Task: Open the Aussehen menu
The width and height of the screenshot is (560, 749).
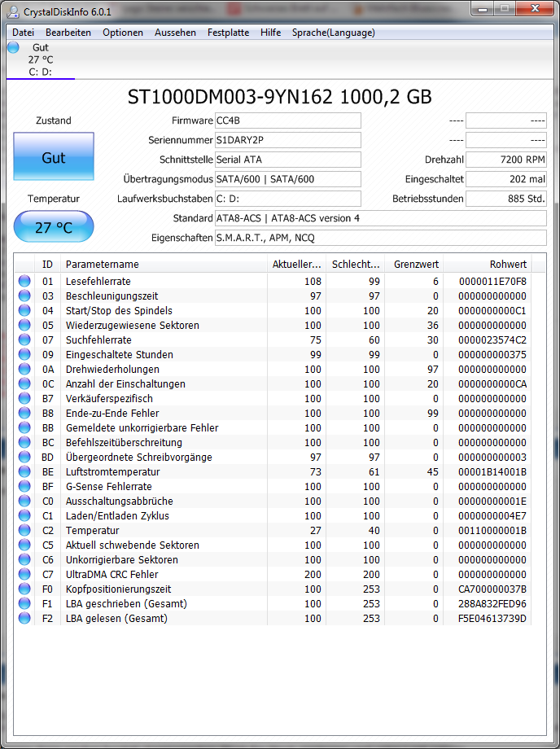Action: [175, 33]
